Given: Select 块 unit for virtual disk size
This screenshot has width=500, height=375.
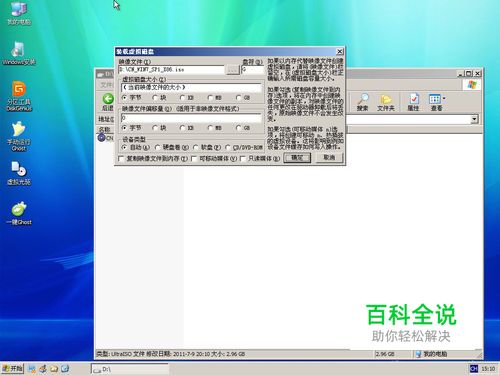Looking at the screenshot, I should coord(155,98).
